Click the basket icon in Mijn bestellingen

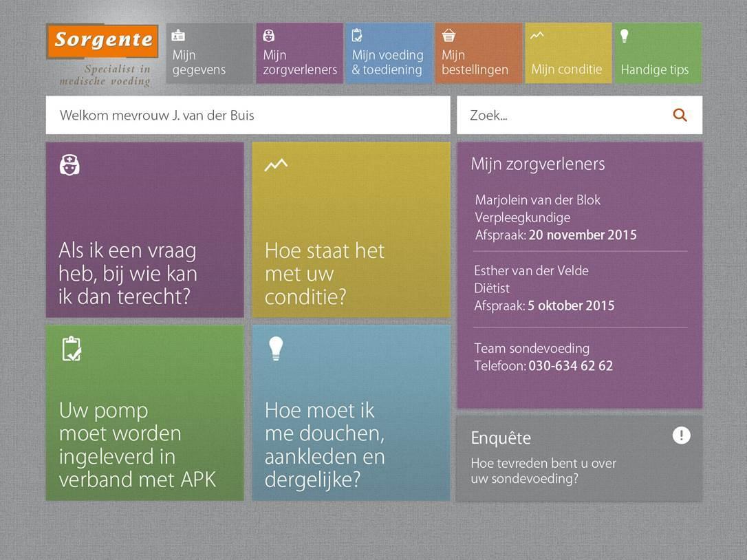coord(448,35)
